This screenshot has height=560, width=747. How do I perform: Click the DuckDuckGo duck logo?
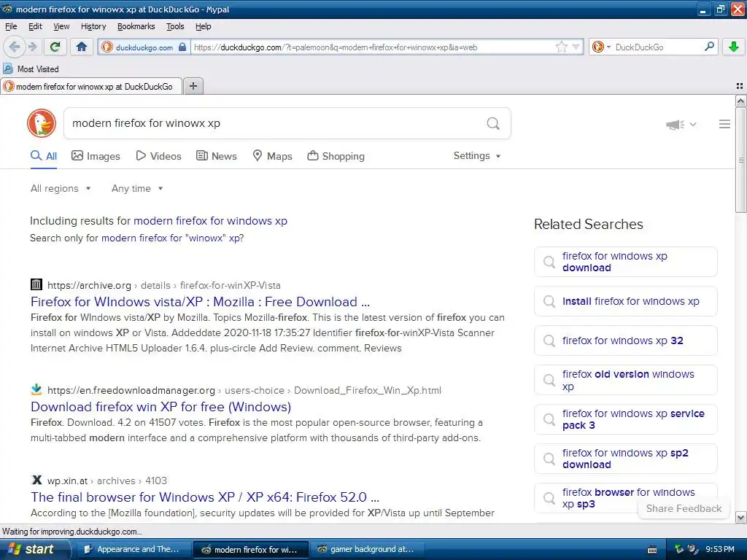42,123
